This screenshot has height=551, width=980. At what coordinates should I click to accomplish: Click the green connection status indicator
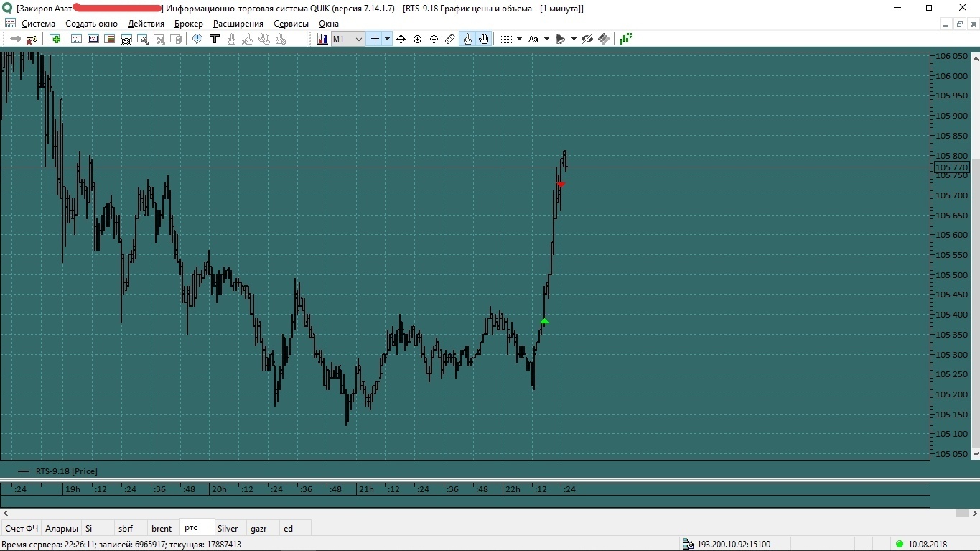[900, 545]
